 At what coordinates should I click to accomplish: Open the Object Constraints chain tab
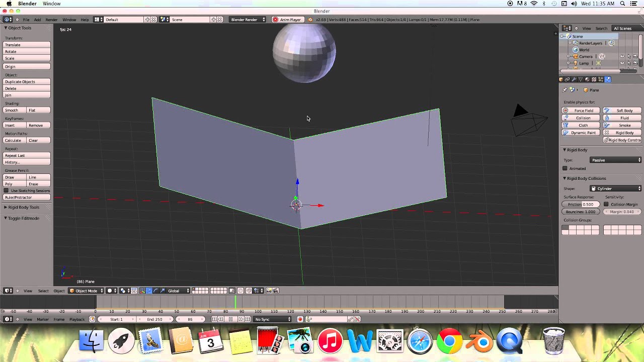coord(567,79)
